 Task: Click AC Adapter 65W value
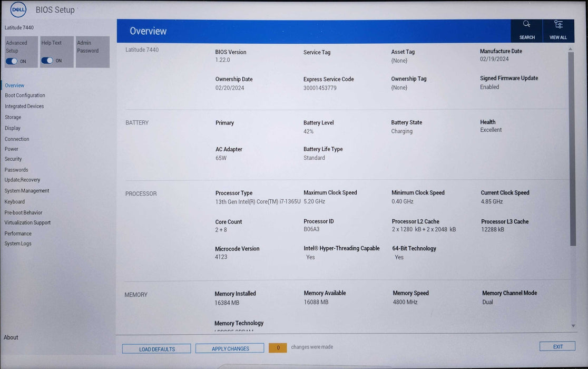coord(221,158)
